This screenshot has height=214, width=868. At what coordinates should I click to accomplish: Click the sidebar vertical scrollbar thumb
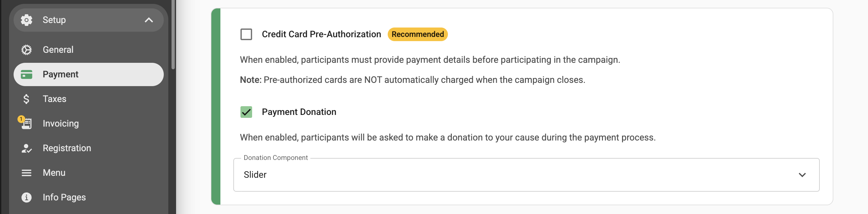point(173,34)
